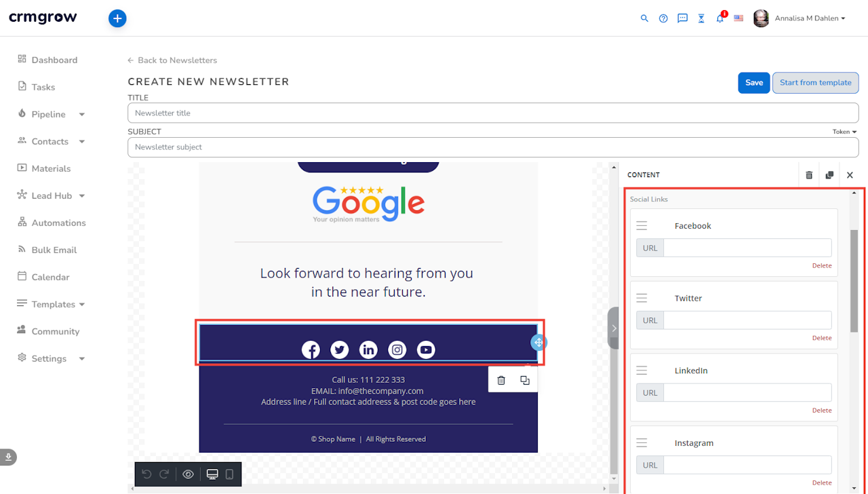The height and width of the screenshot is (494, 868).
Task: Click the download icon at the bottom left
Action: pyautogui.click(x=8, y=457)
